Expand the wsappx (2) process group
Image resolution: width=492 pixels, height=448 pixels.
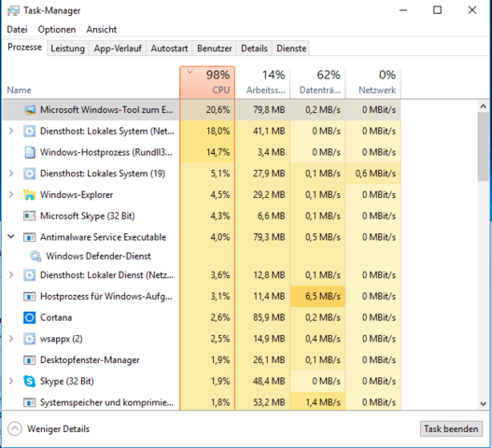11,339
